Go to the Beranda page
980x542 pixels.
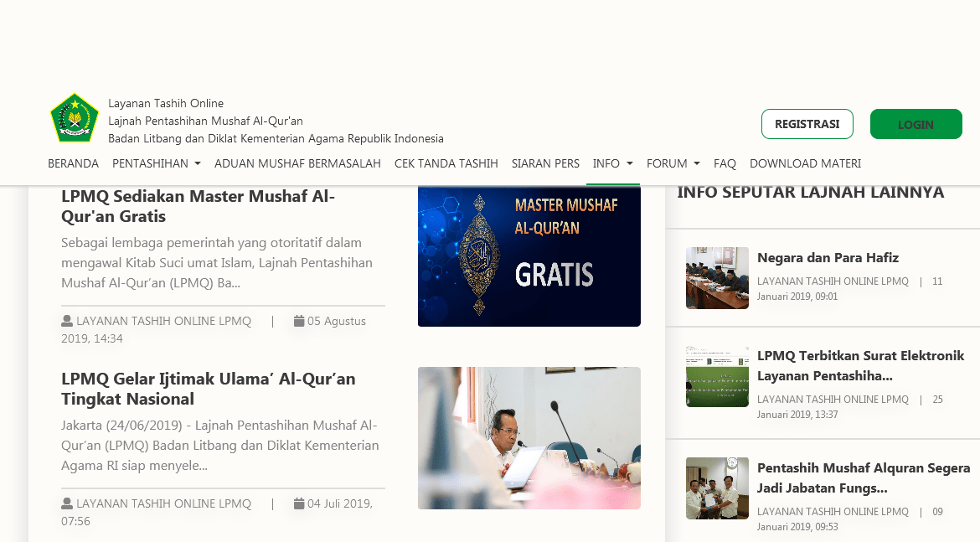73,163
